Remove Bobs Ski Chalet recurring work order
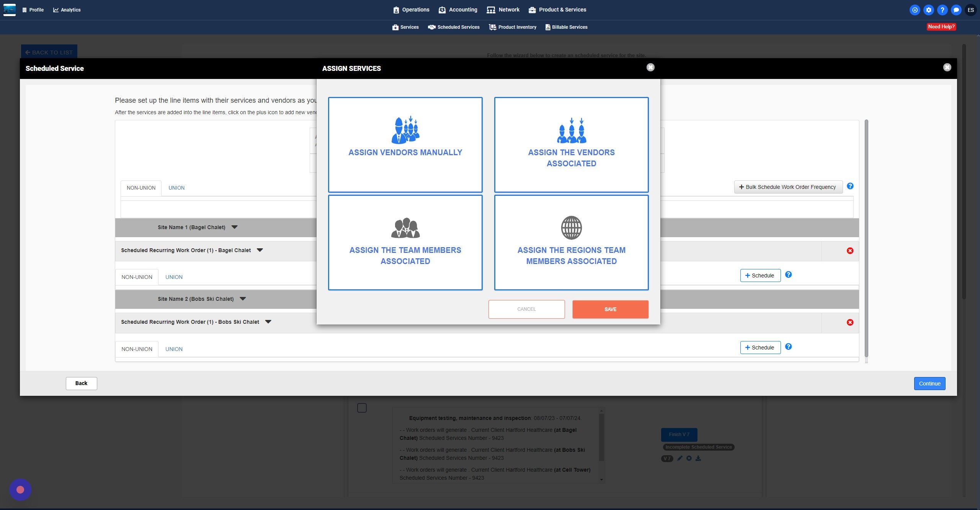The image size is (980, 510). coord(850,322)
